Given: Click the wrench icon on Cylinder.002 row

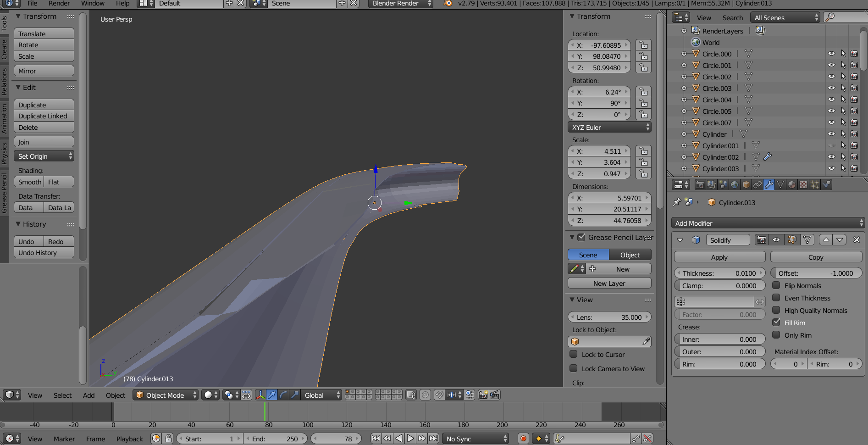Looking at the screenshot, I should pos(768,157).
